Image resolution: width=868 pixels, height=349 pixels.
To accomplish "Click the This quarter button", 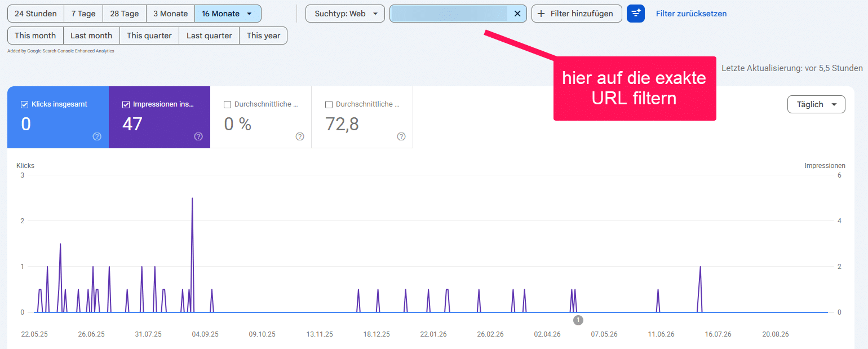I will [149, 36].
